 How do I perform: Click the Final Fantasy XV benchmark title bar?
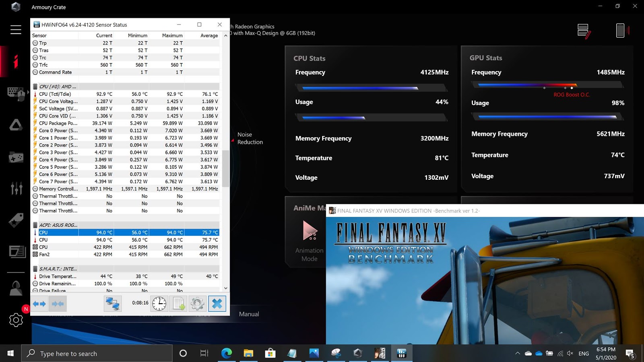click(x=485, y=211)
